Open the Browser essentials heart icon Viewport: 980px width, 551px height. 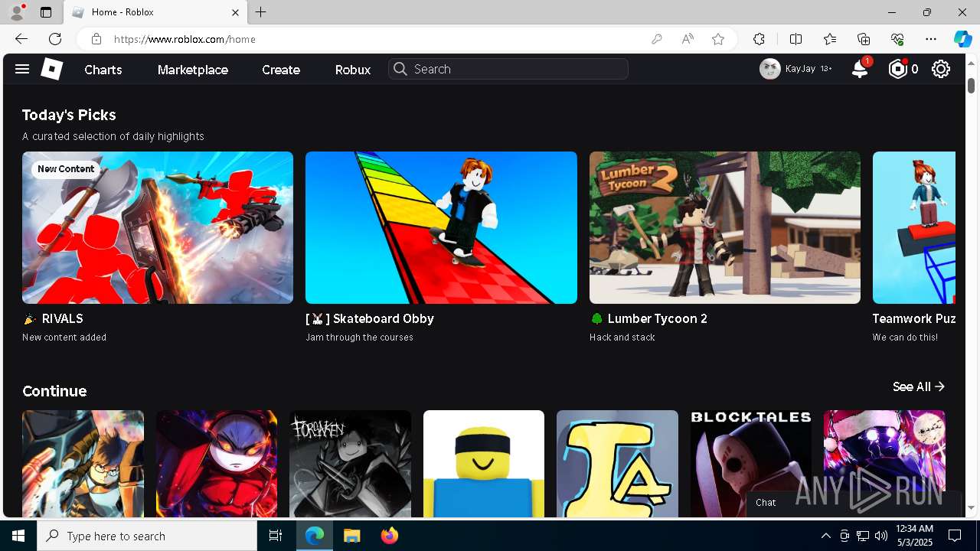(x=897, y=39)
